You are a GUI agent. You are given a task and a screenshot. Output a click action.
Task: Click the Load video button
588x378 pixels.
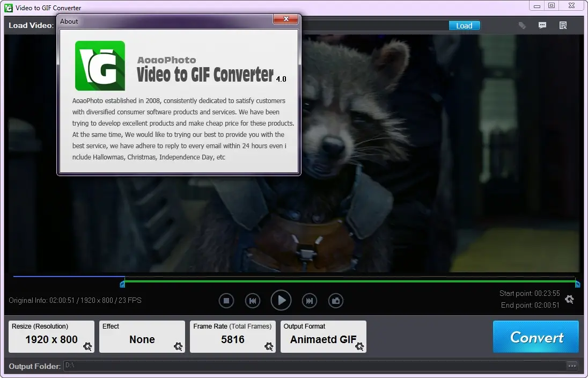tap(464, 26)
